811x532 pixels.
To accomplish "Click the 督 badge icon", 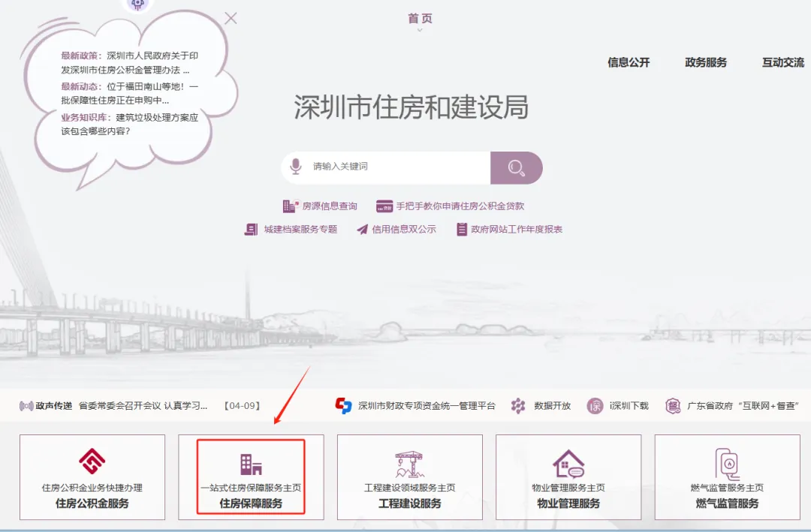I will [x=673, y=406].
